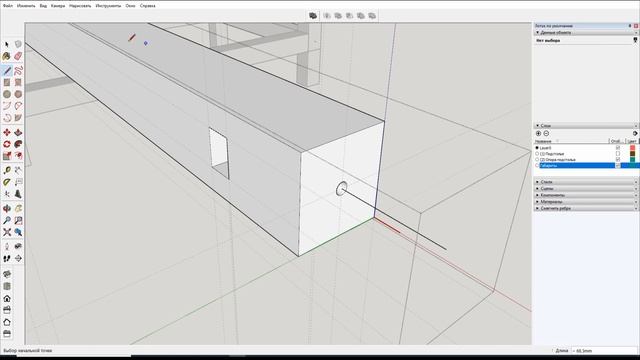The width and height of the screenshot is (640, 360).
Task: Open the Dimension tool
Action: [18, 170]
